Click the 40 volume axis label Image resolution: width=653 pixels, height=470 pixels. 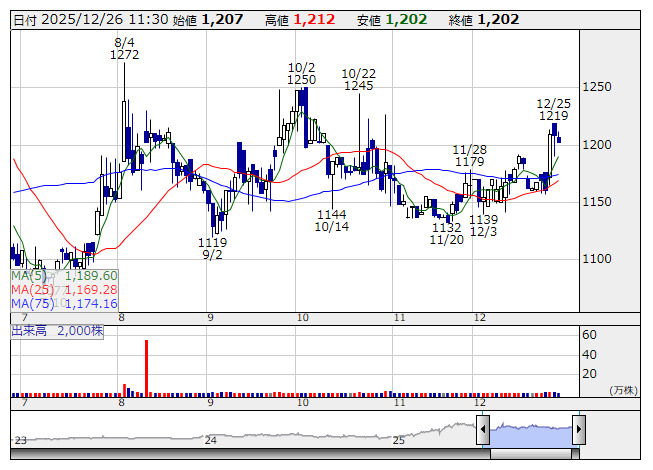click(x=589, y=355)
